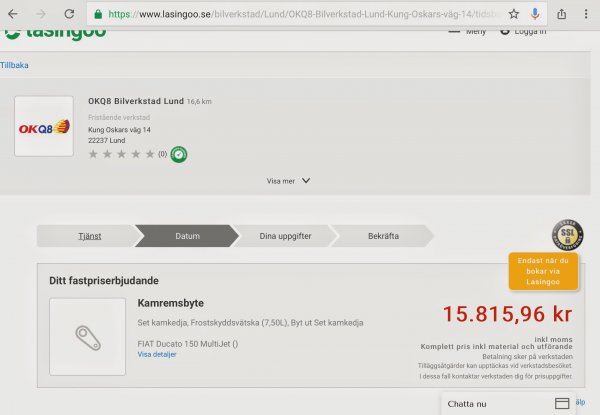Screen dimensions: 600x415
Task: Go back with the browser back arrow
Action: click(13, 14)
